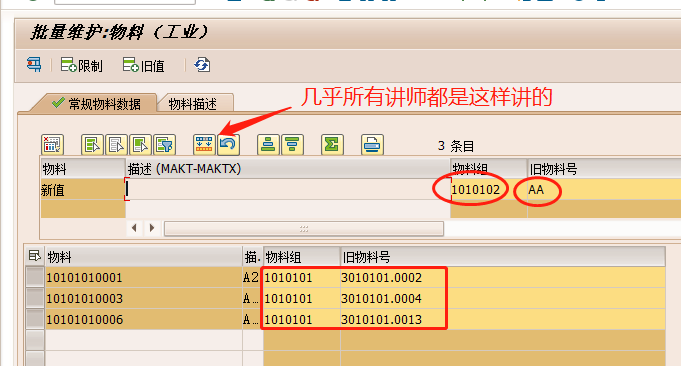Click material number 10101010003
This screenshot has height=366, width=681.
coord(143,298)
